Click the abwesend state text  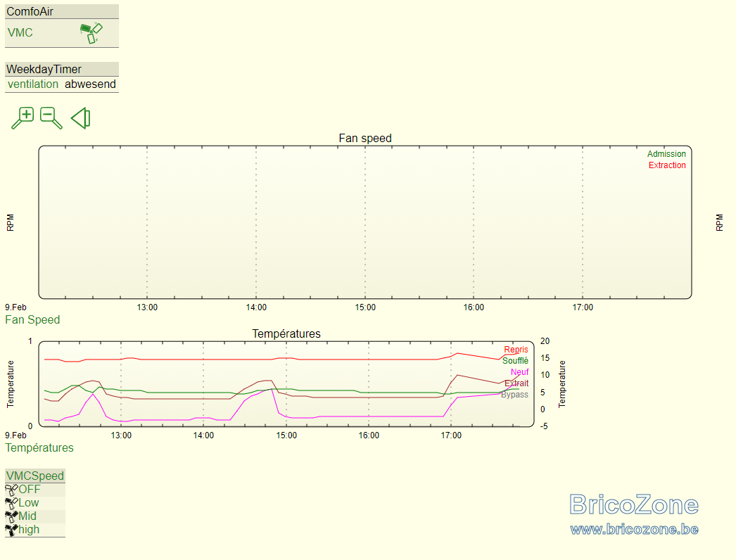coord(90,84)
